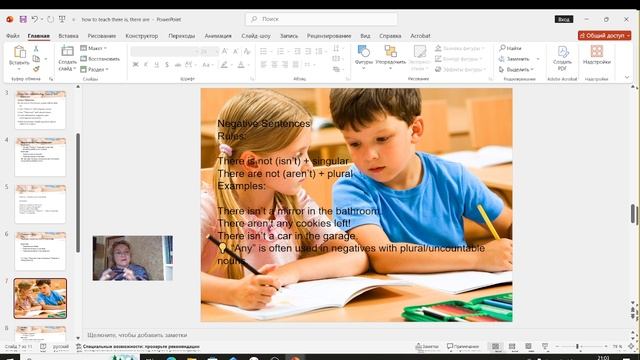Click the Paste (Вставить) clipboard icon
640x360 pixels.
click(19, 52)
